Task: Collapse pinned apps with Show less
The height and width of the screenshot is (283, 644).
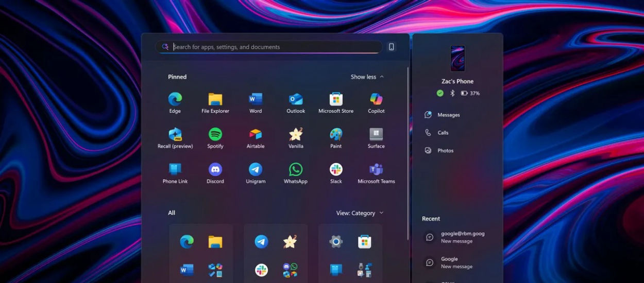Action: click(367, 77)
